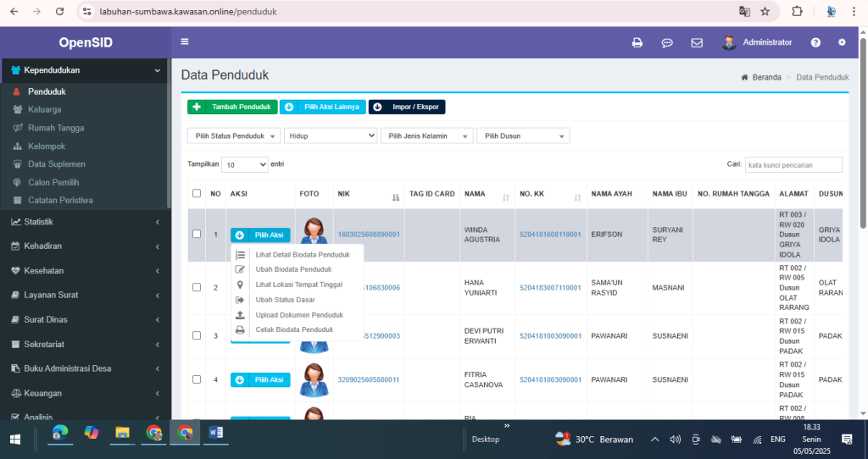
Task: Open File Explorer from the taskbar
Action: pyautogui.click(x=122, y=433)
